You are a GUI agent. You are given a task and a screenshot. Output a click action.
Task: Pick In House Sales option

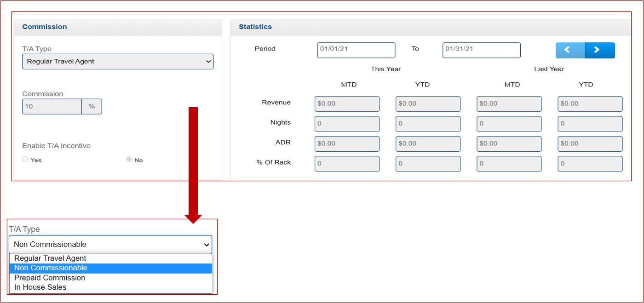(x=40, y=287)
